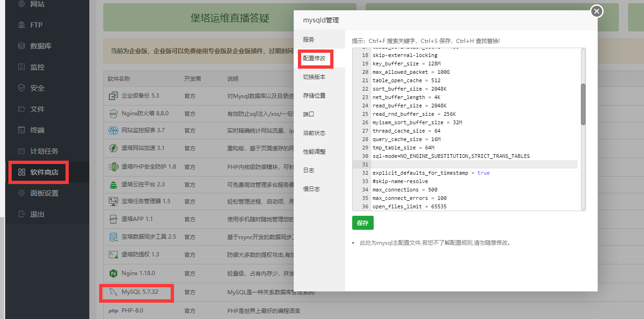Click the 堡塔PHP安全防护 1.8 icon
This screenshot has width=644, height=319.
coord(113,166)
